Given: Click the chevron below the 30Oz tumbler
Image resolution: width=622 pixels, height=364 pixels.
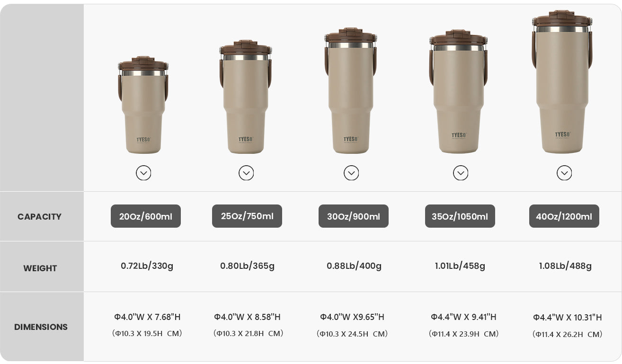Looking at the screenshot, I should click(351, 173).
